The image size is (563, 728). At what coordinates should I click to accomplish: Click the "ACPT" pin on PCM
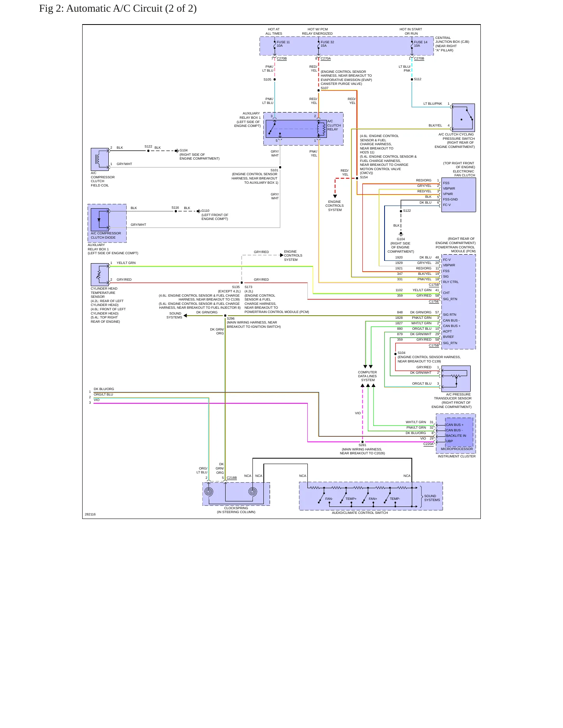(447, 331)
